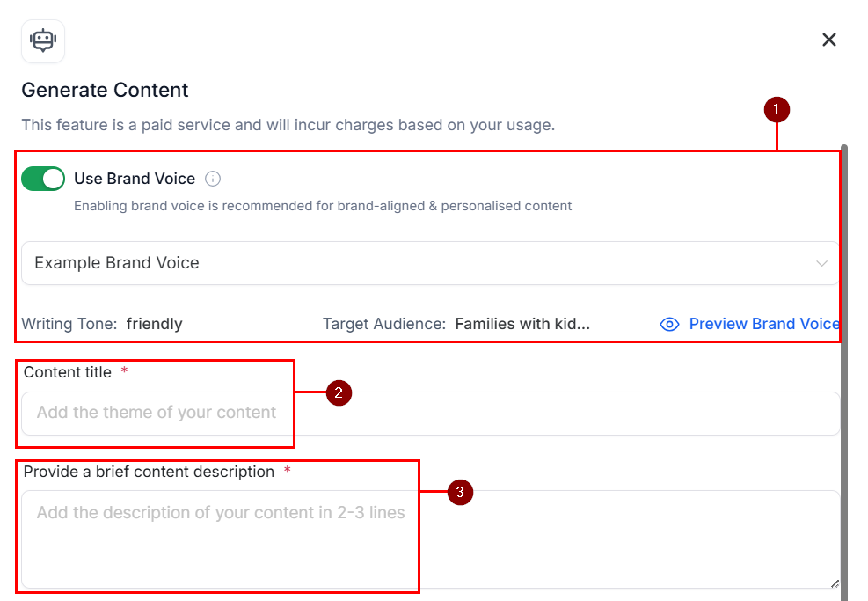Click the red annotation marker number 3
This screenshot has width=868, height=601.
(x=460, y=493)
